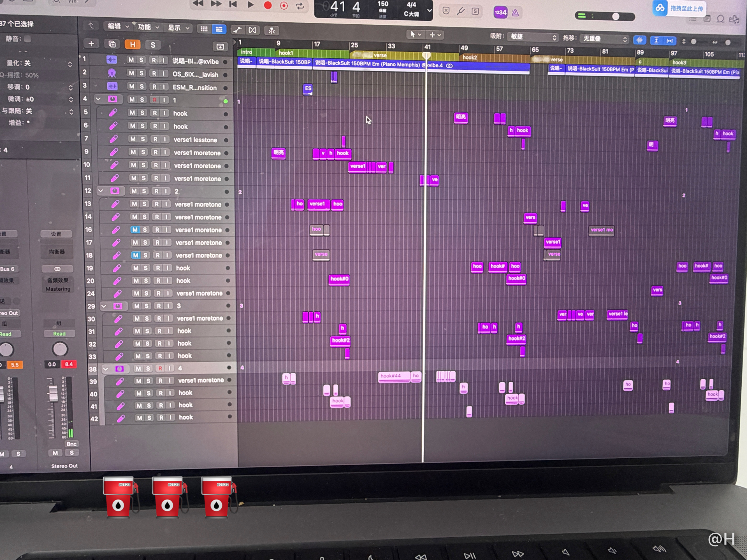Viewport: 747px width, 560px height.
Task: Click the 设置 button on channel strip
Action: (56, 234)
